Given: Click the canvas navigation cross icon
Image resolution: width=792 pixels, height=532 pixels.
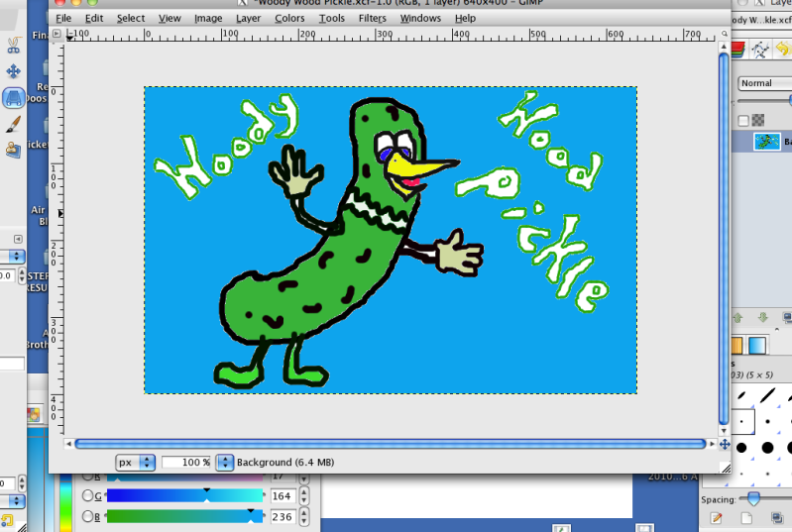Looking at the screenshot, I should coord(724,444).
